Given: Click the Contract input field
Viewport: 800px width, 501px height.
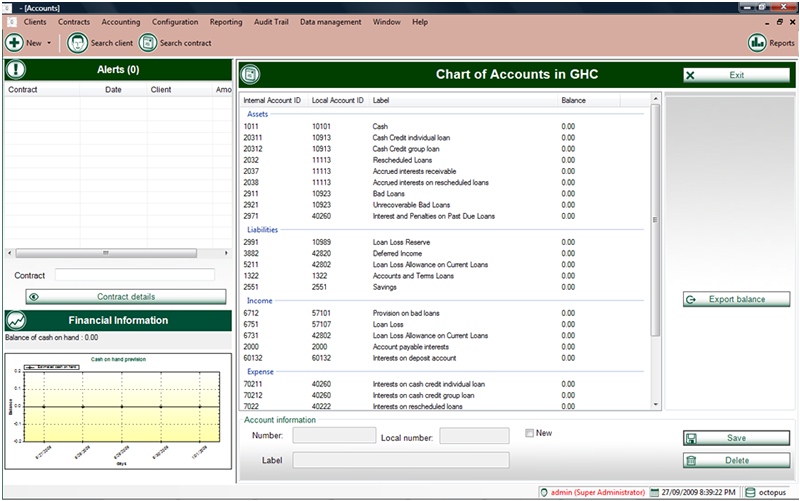Looking at the screenshot, I should 134,275.
